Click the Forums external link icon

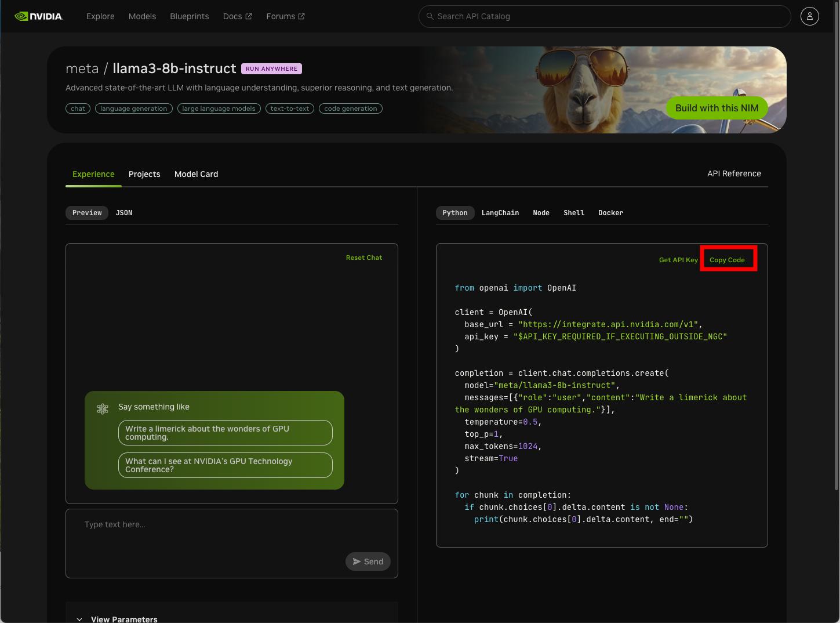click(301, 16)
